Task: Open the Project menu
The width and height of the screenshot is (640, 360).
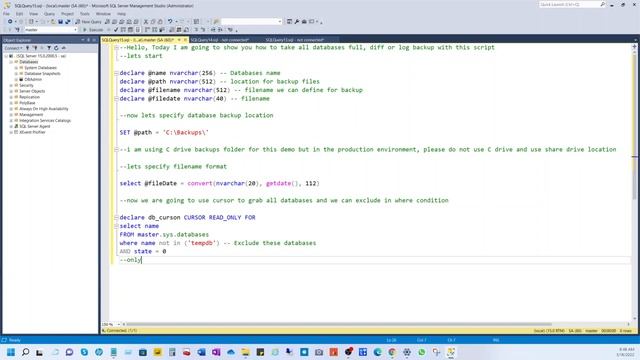Action: click(x=67, y=14)
